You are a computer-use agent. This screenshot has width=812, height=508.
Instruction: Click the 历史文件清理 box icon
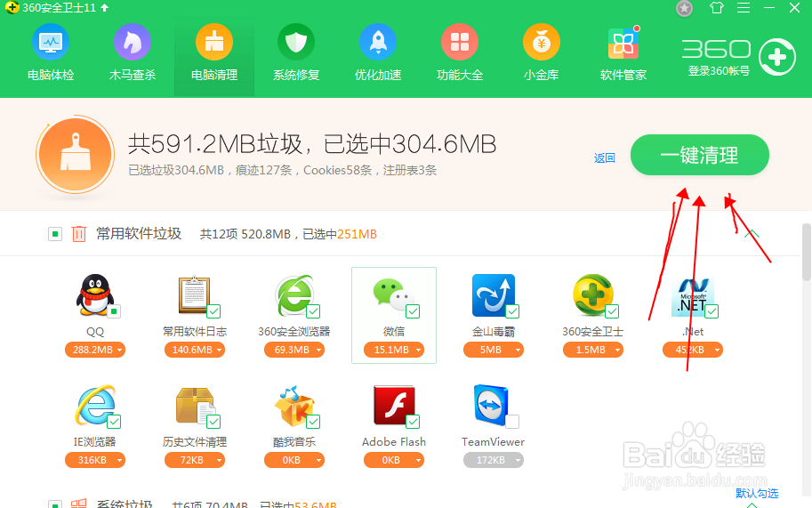(194, 406)
